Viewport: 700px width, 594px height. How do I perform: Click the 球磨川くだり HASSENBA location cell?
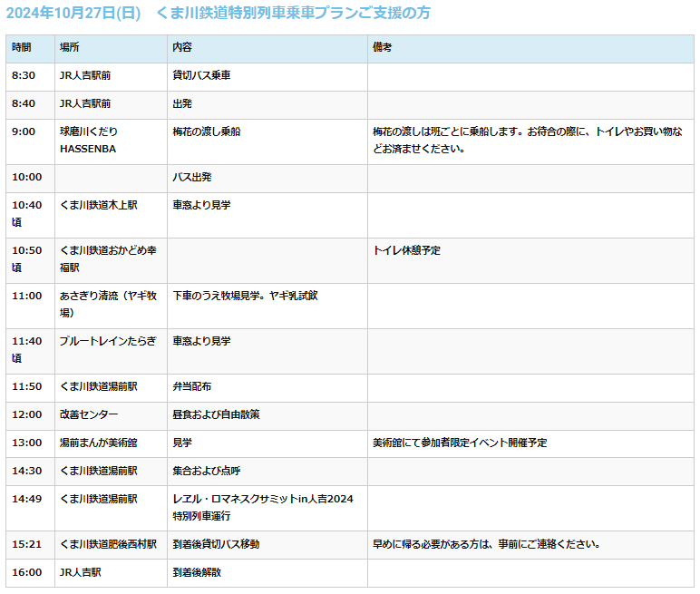tap(89, 140)
